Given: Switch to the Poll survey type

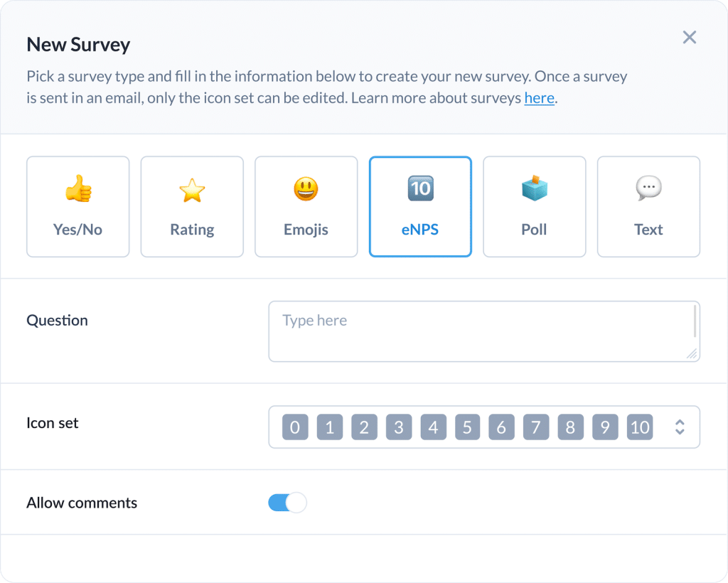Looking at the screenshot, I should pyautogui.click(x=534, y=206).
